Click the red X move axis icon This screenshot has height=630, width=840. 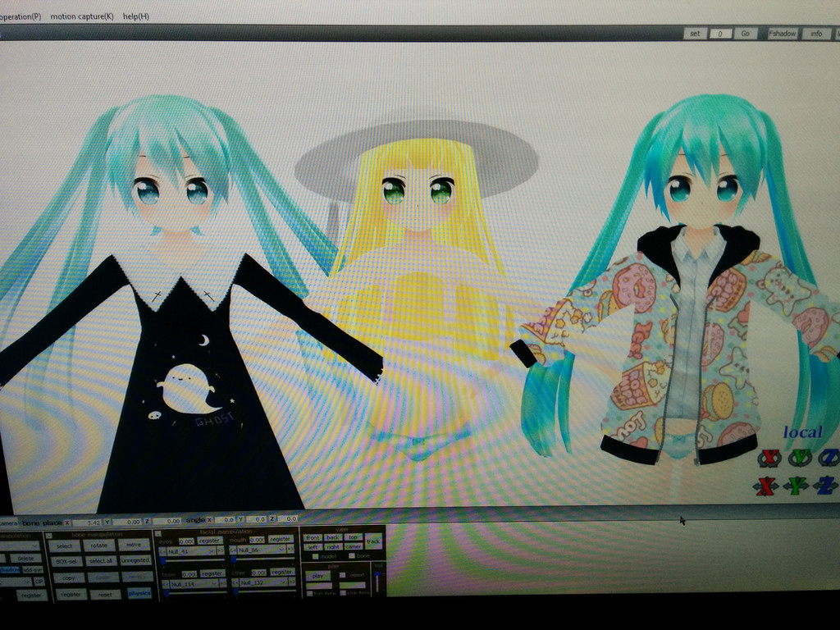click(x=766, y=486)
